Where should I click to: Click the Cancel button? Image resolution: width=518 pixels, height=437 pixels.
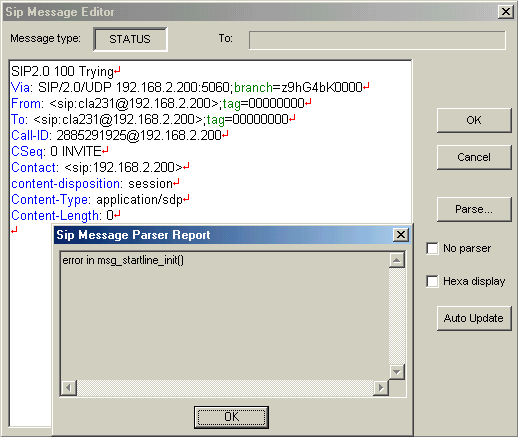[x=474, y=157]
